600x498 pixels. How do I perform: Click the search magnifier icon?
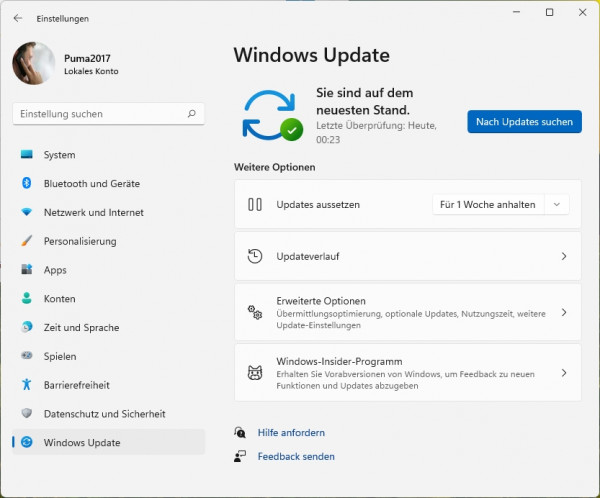click(x=191, y=114)
